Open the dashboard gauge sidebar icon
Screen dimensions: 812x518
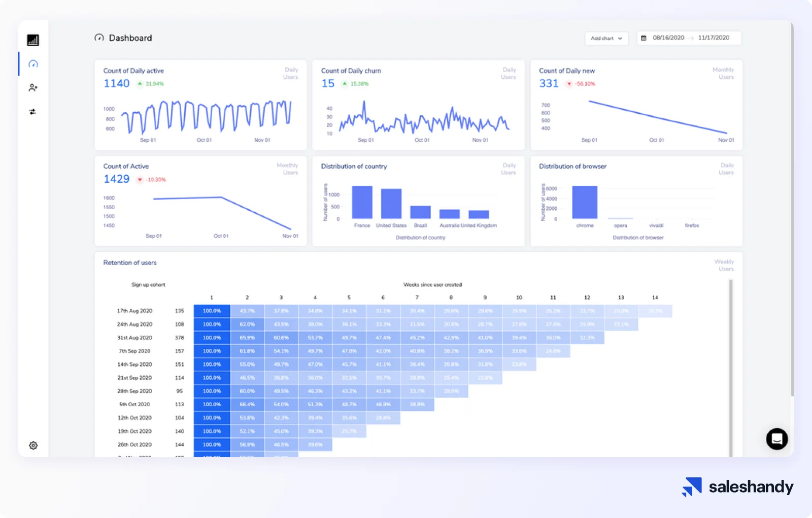point(33,64)
